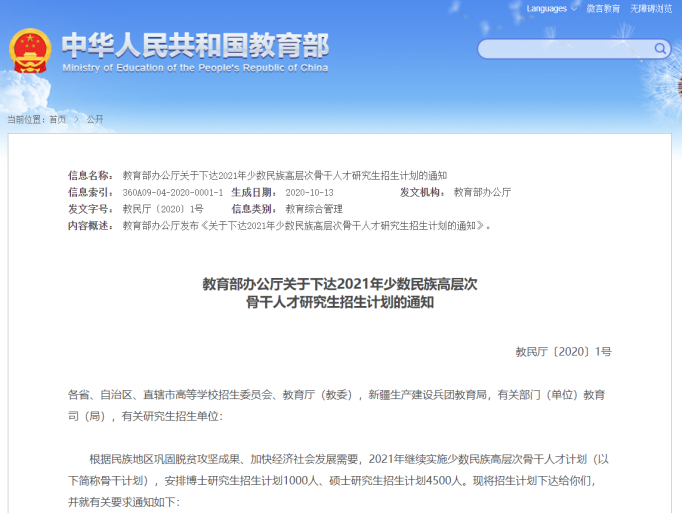This screenshot has height=513, width=682.
Task: Click the category value 教育综合管理
Action: (x=314, y=209)
